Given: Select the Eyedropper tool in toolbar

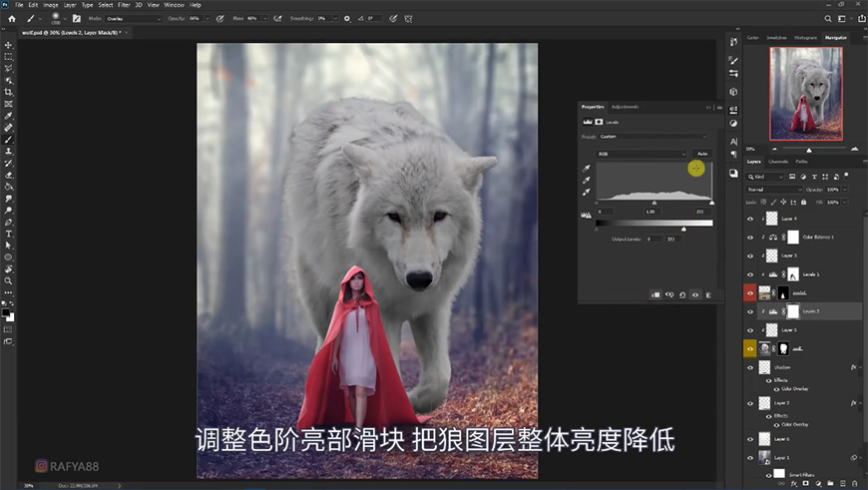Looking at the screenshot, I should (x=8, y=116).
